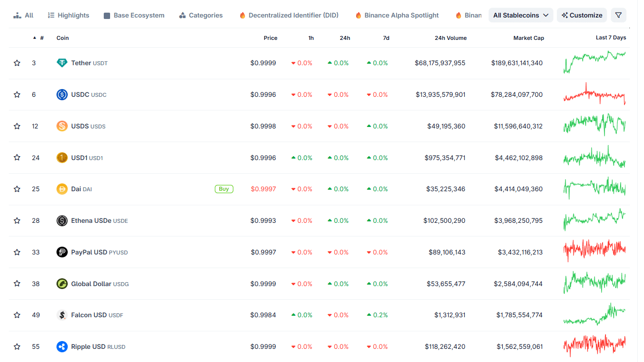Sort by rank number column

[38, 38]
